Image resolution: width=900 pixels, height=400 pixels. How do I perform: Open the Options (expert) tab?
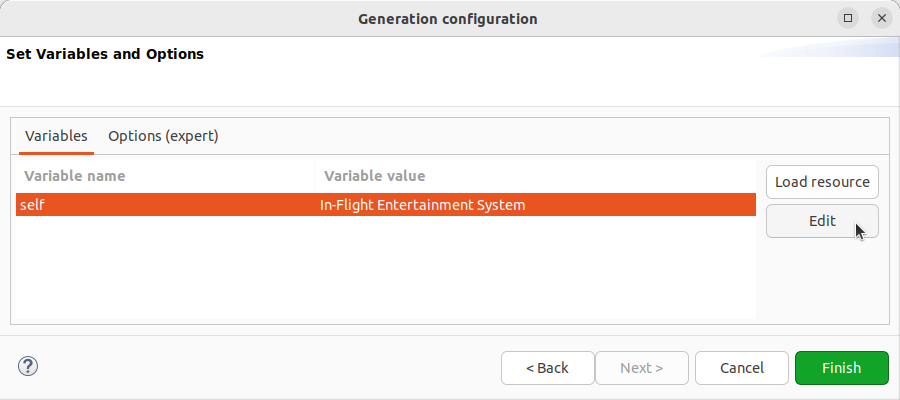(163, 136)
